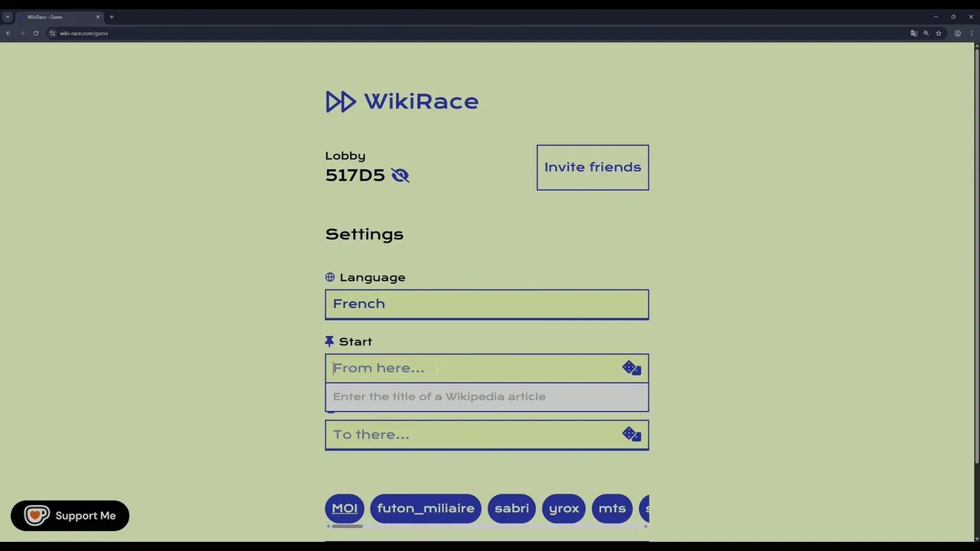Viewport: 980px width, 551px height.
Task: Reload the page with refresh icon
Action: tap(35, 33)
